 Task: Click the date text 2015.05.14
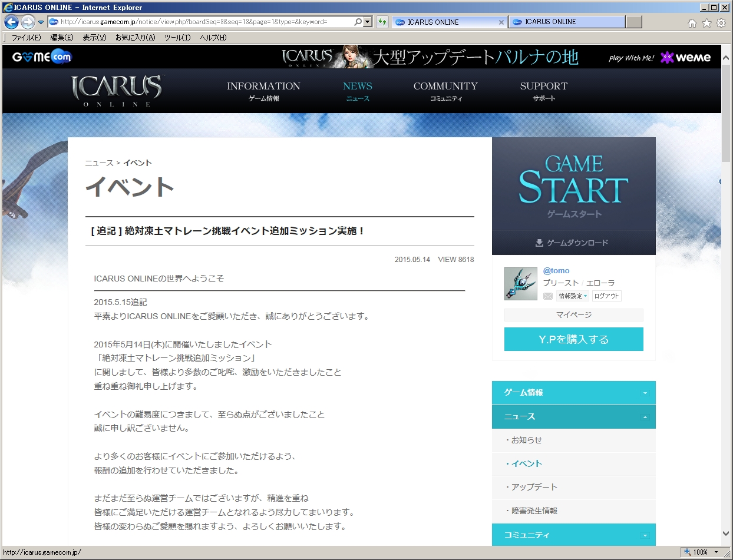(412, 260)
